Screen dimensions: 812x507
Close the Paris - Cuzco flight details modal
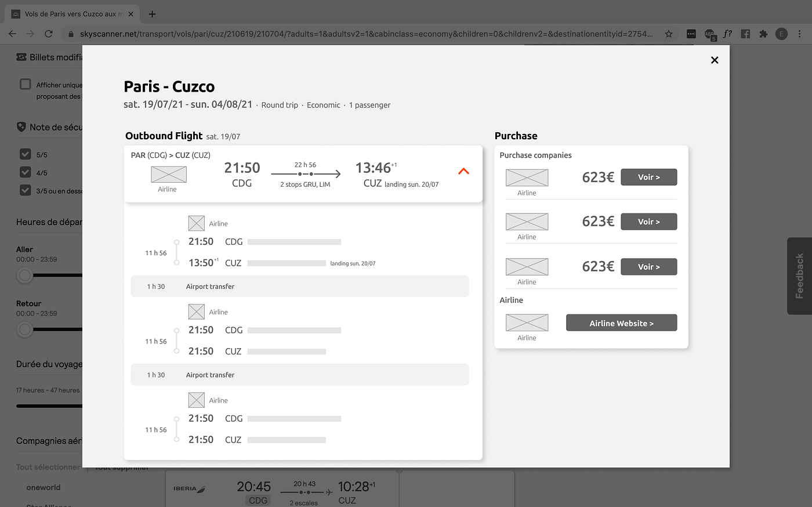pyautogui.click(x=715, y=60)
